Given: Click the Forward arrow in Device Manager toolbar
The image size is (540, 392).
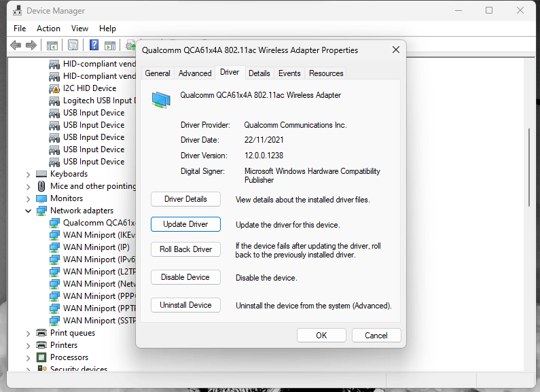Looking at the screenshot, I should [31, 45].
